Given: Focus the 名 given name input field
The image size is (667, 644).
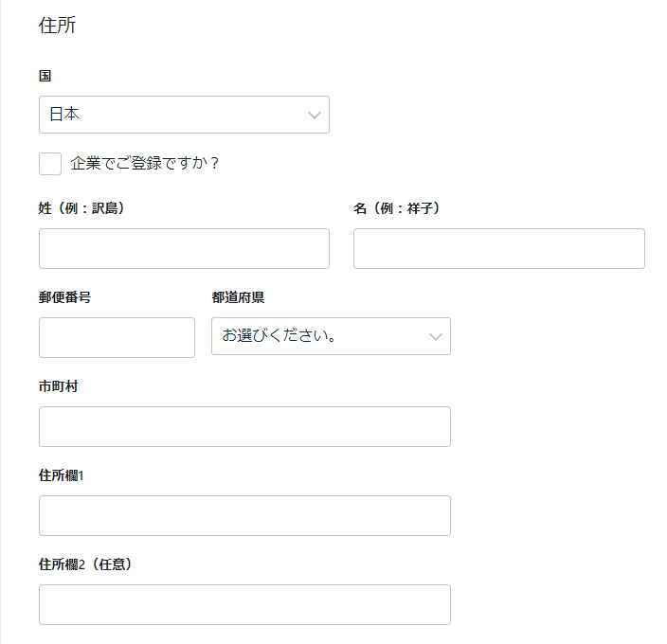Looking at the screenshot, I should [x=499, y=248].
